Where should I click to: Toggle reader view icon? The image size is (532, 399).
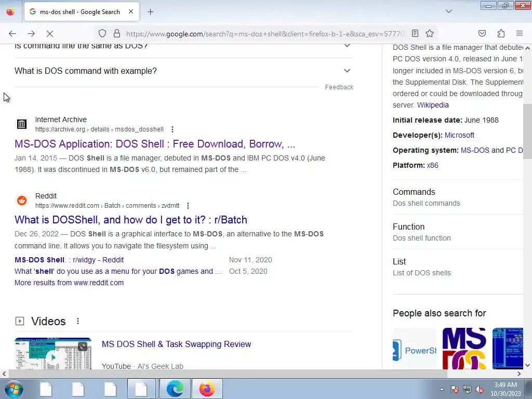[x=415, y=33]
